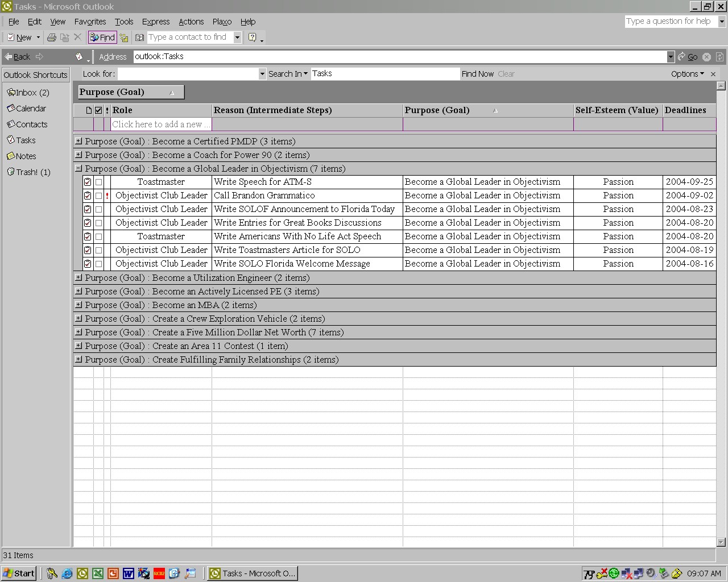Screen dimensions: 728x582
Task: Mark Write Speech for ATM-S complete
Action: pos(99,182)
